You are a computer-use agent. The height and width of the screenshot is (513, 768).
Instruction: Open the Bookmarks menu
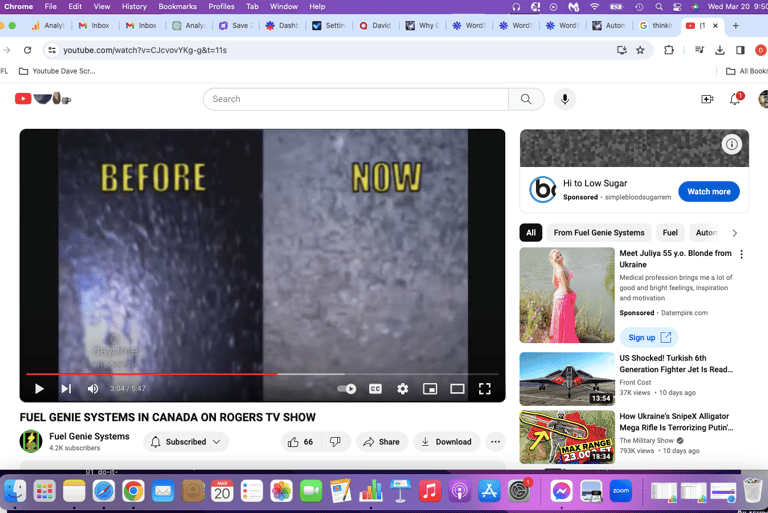click(x=177, y=6)
